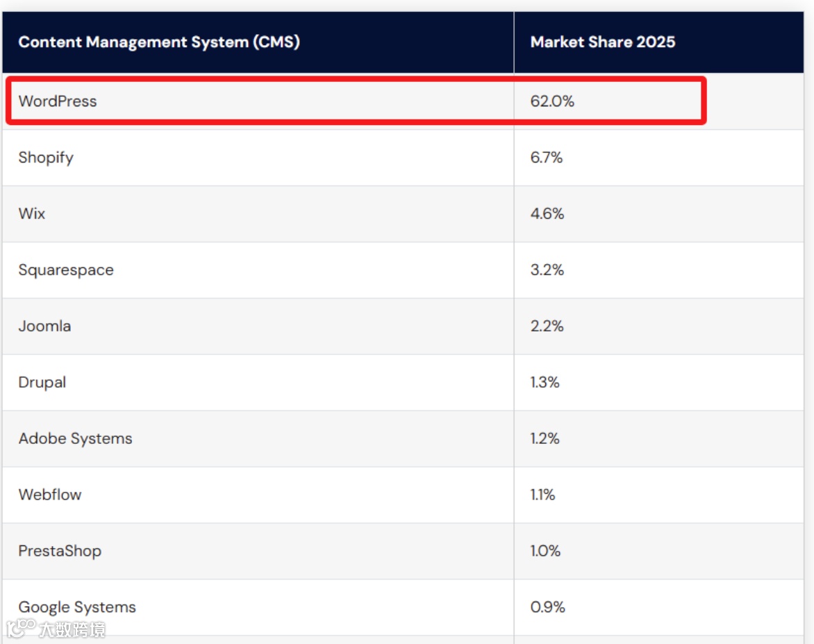Image resolution: width=814 pixels, height=644 pixels.
Task: Select the Squarespace row name
Action: point(66,270)
